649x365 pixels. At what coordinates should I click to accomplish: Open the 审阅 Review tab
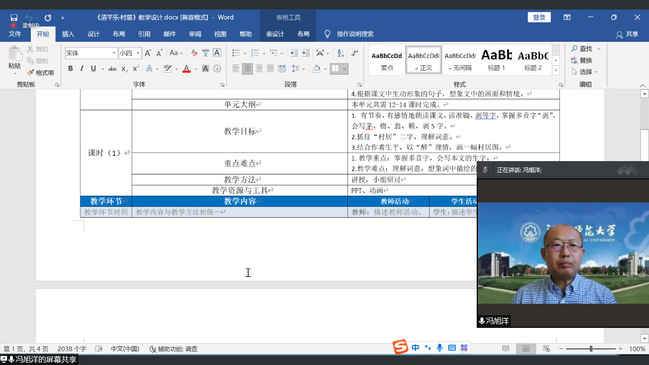point(195,34)
